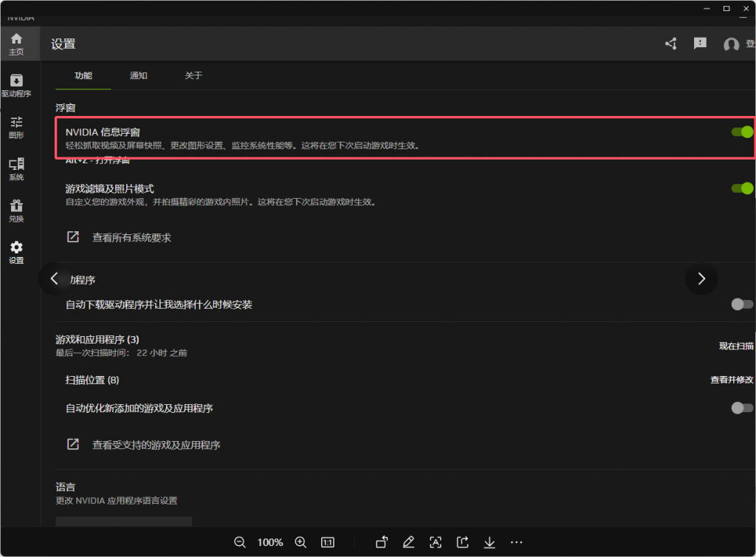The width and height of the screenshot is (756, 557).
Task: Switch to the 关于 tab
Action: tap(193, 75)
